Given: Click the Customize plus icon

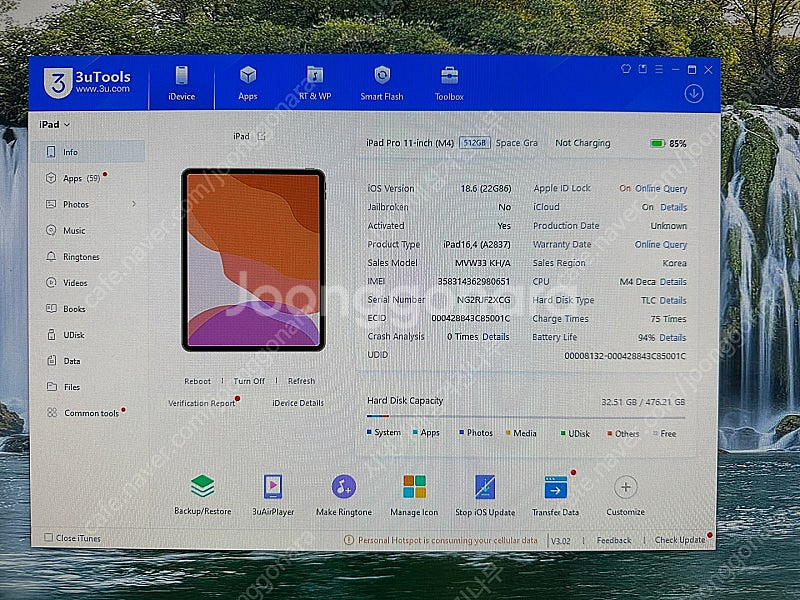Looking at the screenshot, I should 626,487.
